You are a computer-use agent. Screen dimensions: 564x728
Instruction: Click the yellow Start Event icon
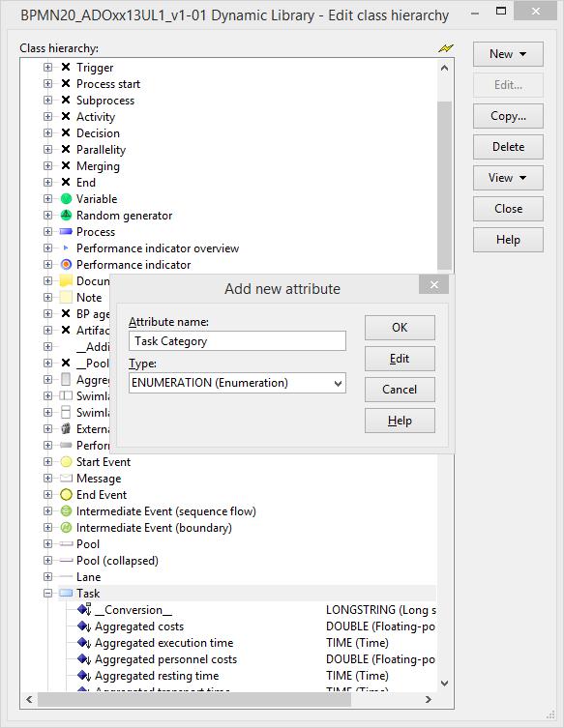[66, 461]
